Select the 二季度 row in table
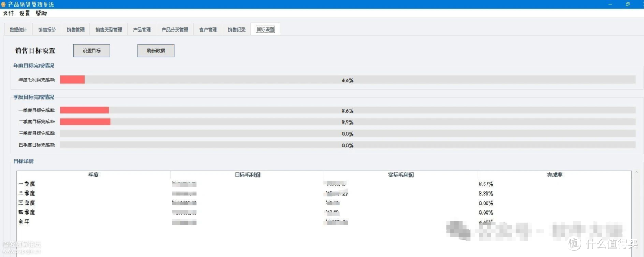644x257 pixels. [324, 193]
